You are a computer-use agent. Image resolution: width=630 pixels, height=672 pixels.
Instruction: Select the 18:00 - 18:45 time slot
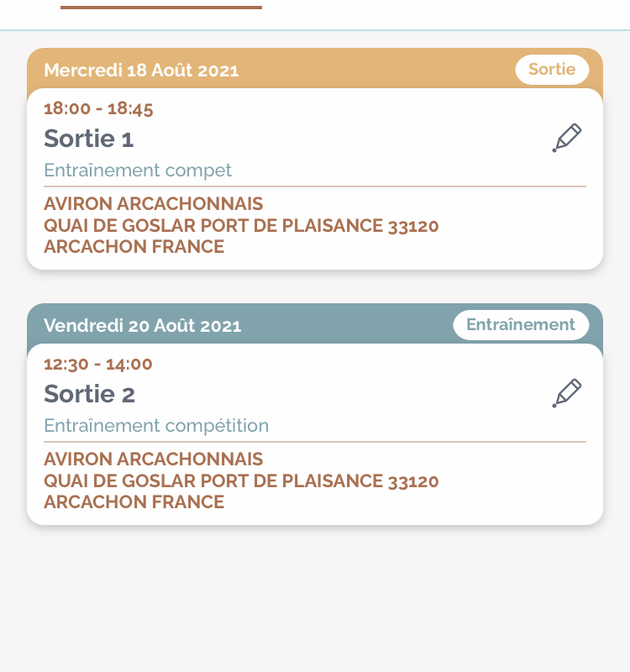coord(98,108)
